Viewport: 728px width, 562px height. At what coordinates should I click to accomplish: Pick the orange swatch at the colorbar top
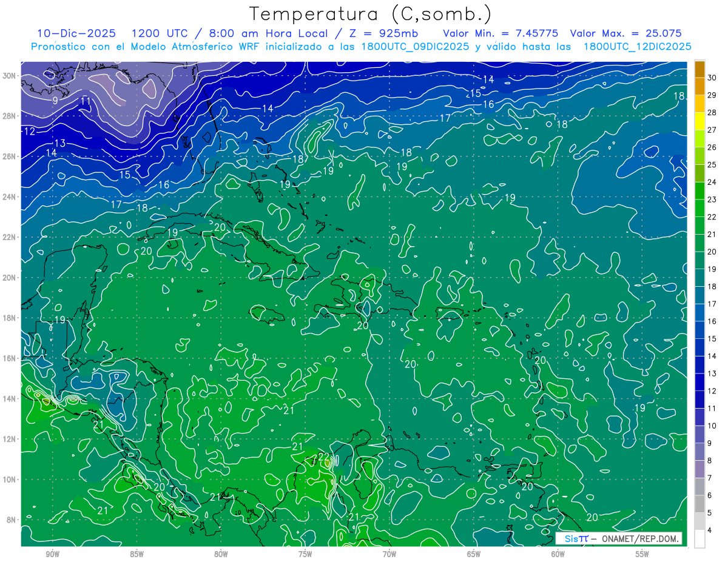click(700, 69)
